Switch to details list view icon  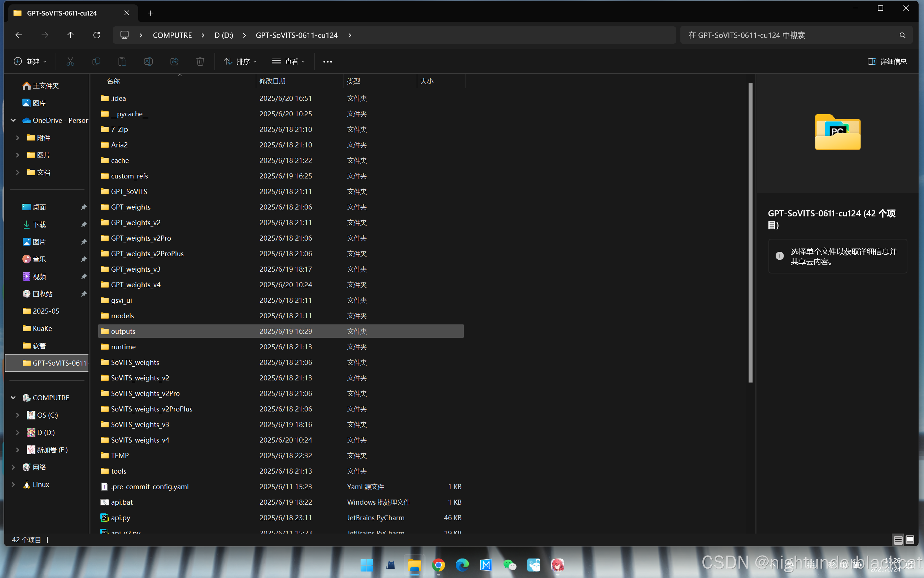(x=898, y=540)
